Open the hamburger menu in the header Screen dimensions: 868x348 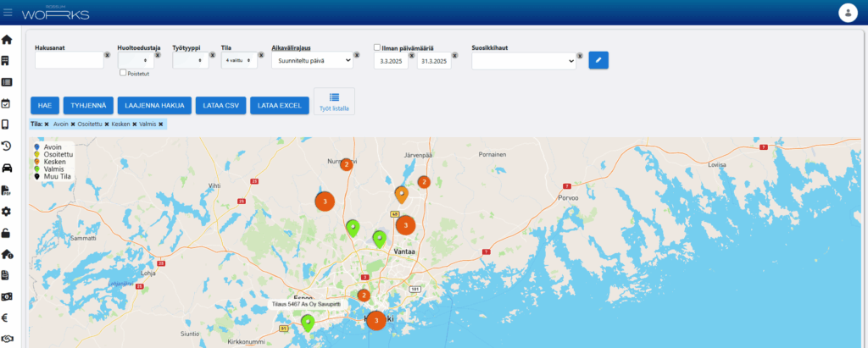[8, 12]
